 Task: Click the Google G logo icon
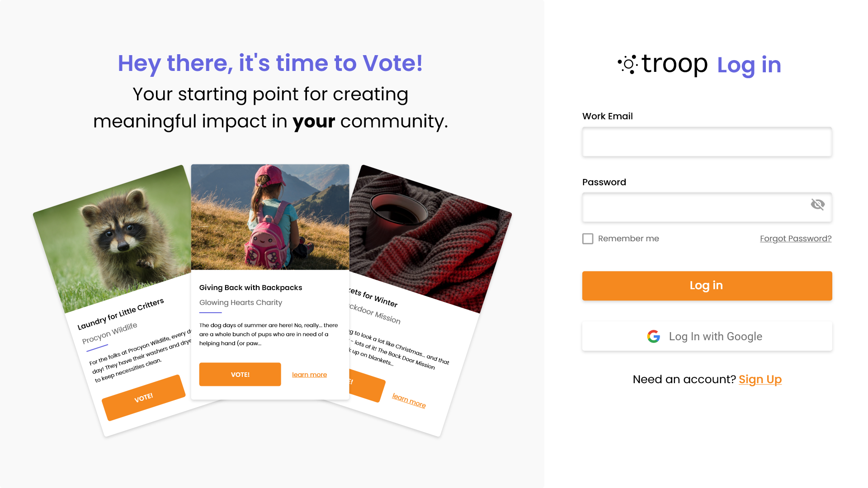(x=654, y=337)
